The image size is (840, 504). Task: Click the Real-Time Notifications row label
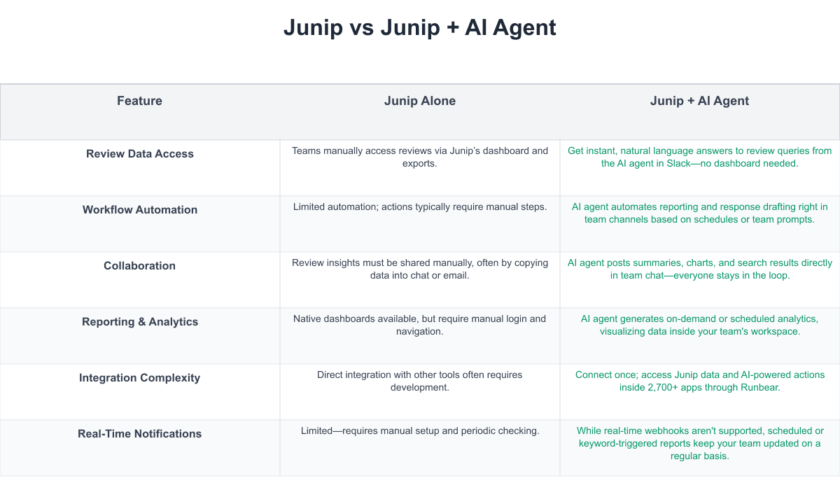[139, 434]
